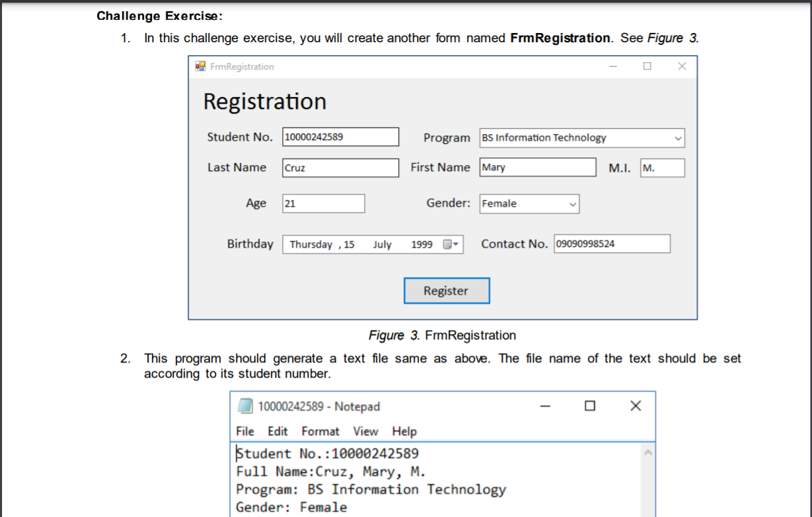Open the Program dropdown showing BS Information Technology
This screenshot has height=517, width=812.
(x=677, y=137)
